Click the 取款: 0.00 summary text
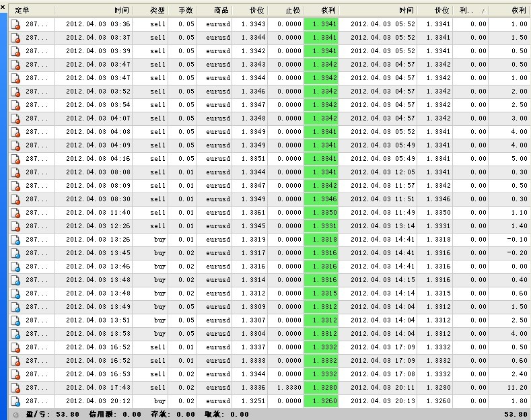The width and height of the screenshot is (531, 420). [x=227, y=414]
